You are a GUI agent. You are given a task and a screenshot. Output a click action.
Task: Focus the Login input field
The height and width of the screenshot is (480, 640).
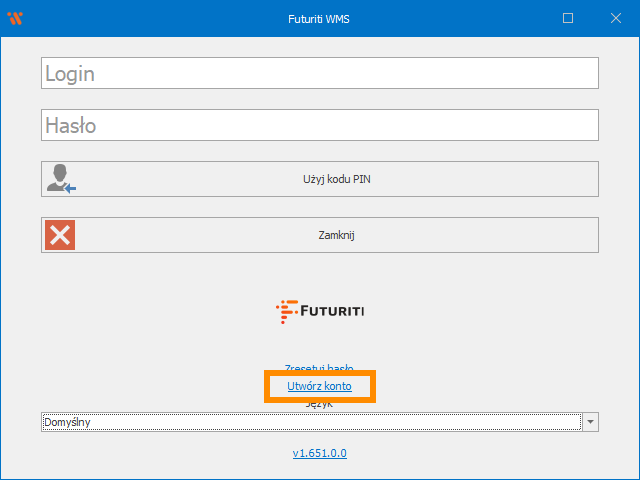tap(320, 73)
